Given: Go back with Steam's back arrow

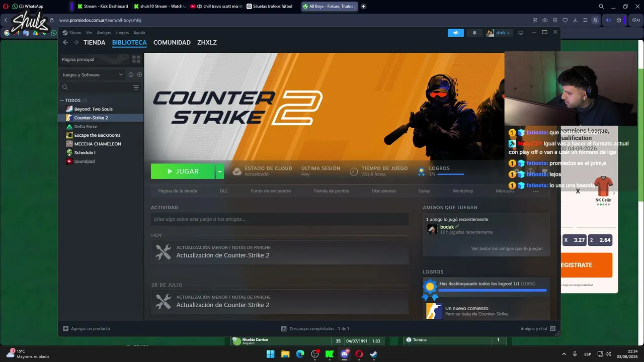Looking at the screenshot, I should tap(65, 43).
